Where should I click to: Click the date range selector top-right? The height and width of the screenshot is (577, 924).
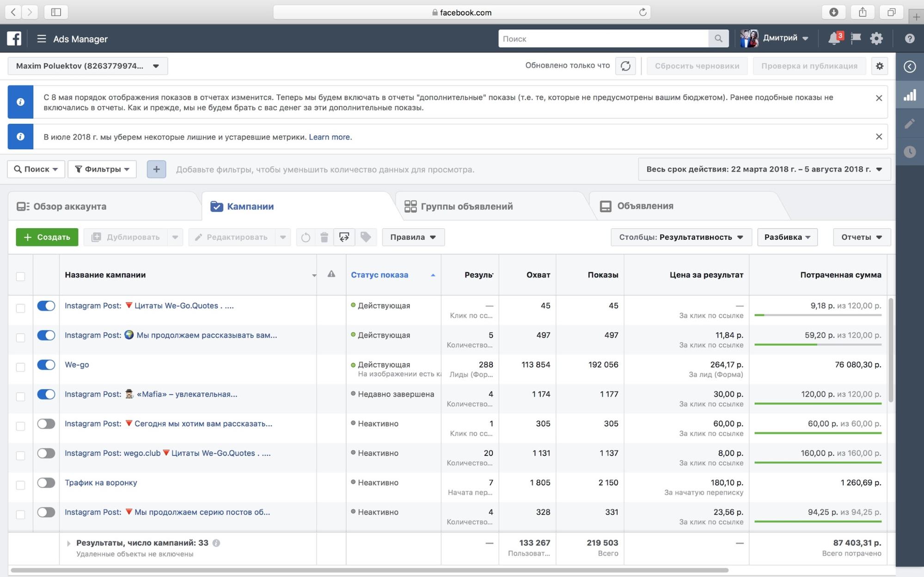[763, 169]
